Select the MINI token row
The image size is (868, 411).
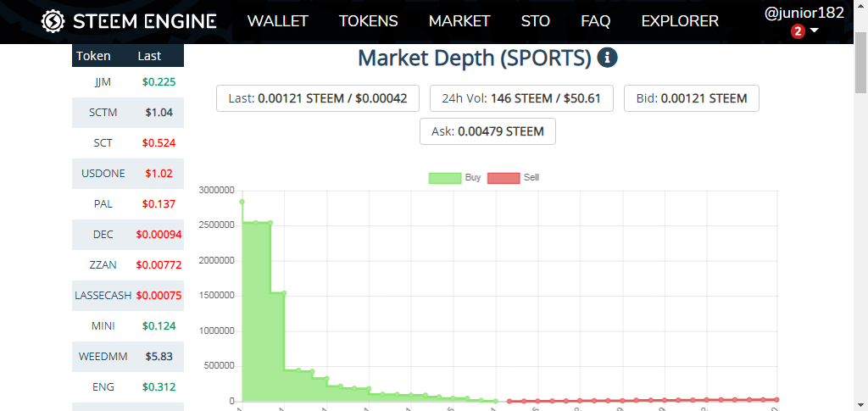coord(128,325)
